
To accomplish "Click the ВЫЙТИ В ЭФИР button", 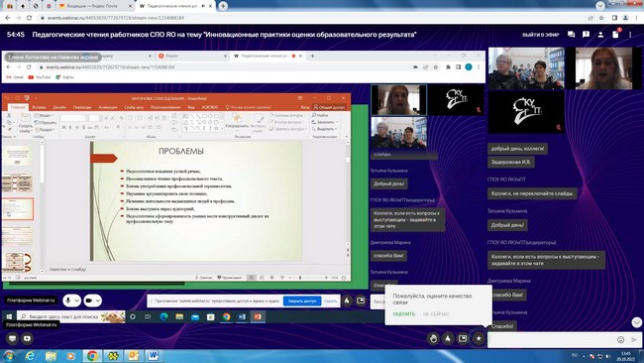I will point(541,35).
